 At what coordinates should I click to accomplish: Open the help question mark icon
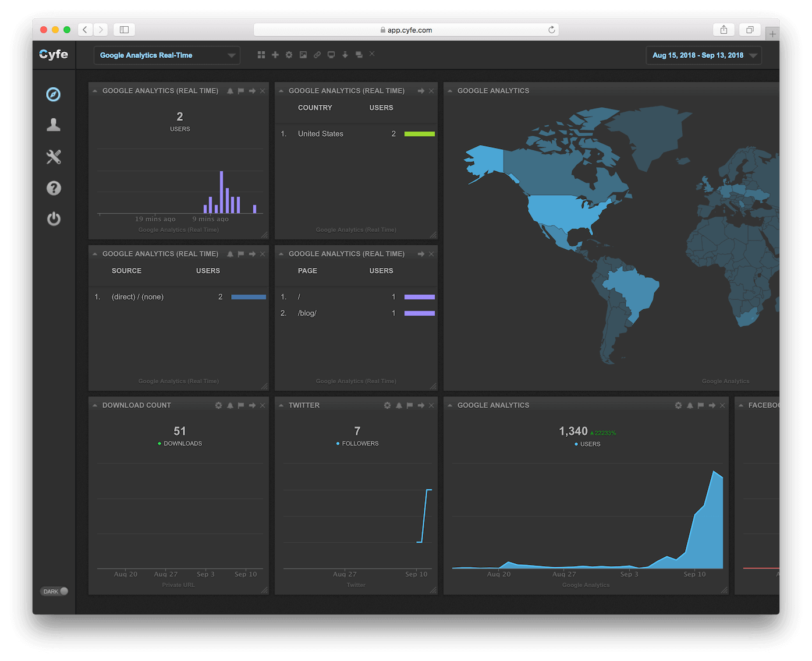coord(54,188)
